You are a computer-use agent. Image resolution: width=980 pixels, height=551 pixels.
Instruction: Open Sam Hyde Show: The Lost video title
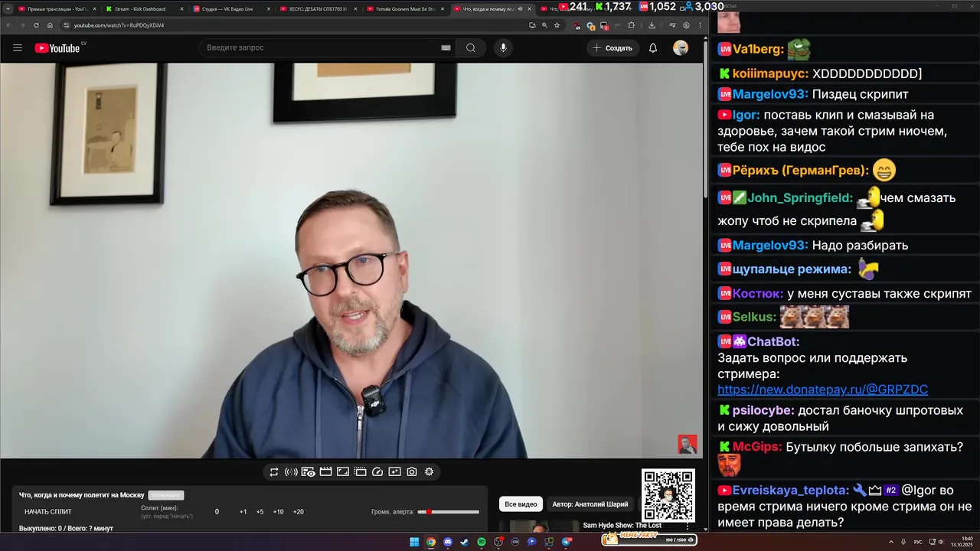tap(622, 526)
